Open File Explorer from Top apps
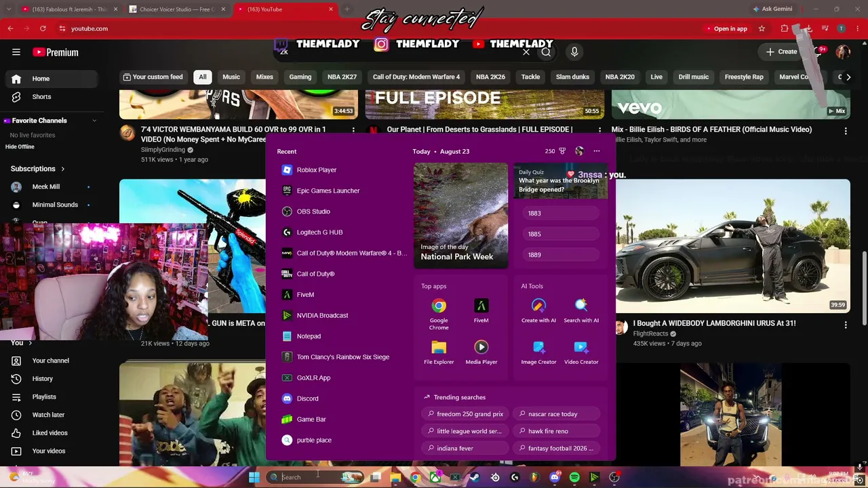The height and width of the screenshot is (488, 868). click(439, 352)
